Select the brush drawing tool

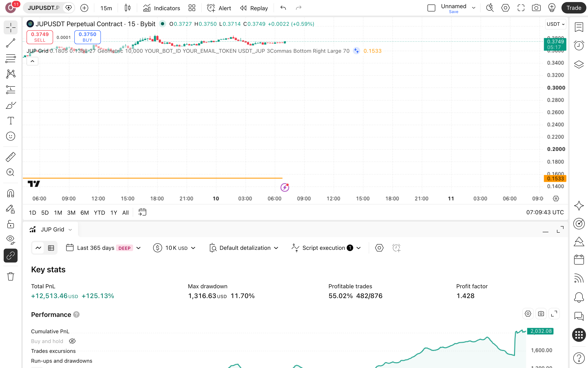[10, 105]
